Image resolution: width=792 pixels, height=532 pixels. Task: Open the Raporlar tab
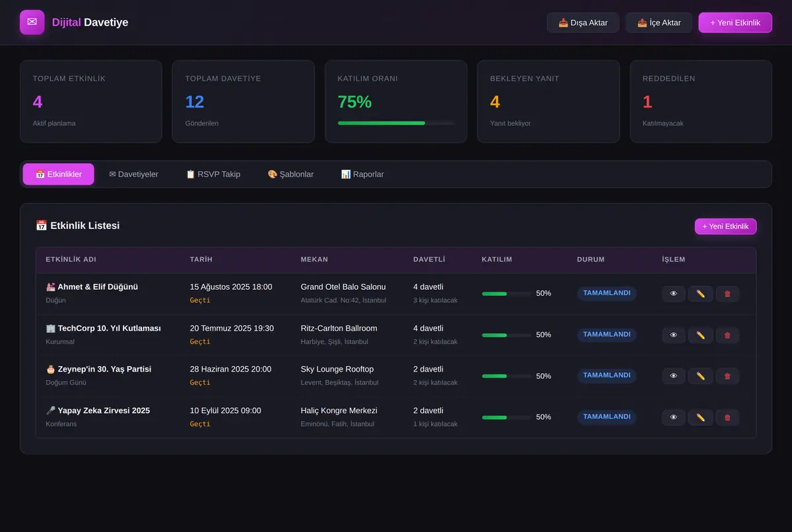362,174
